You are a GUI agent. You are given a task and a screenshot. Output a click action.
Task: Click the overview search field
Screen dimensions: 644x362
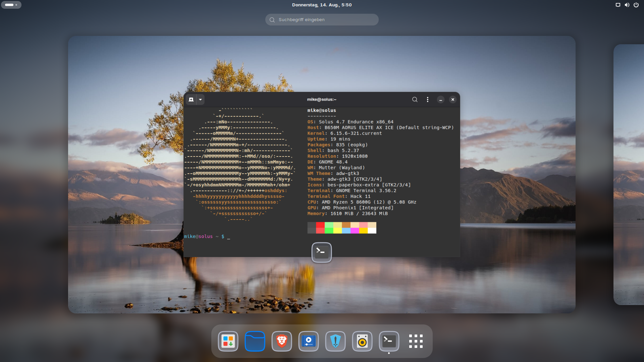(x=322, y=20)
